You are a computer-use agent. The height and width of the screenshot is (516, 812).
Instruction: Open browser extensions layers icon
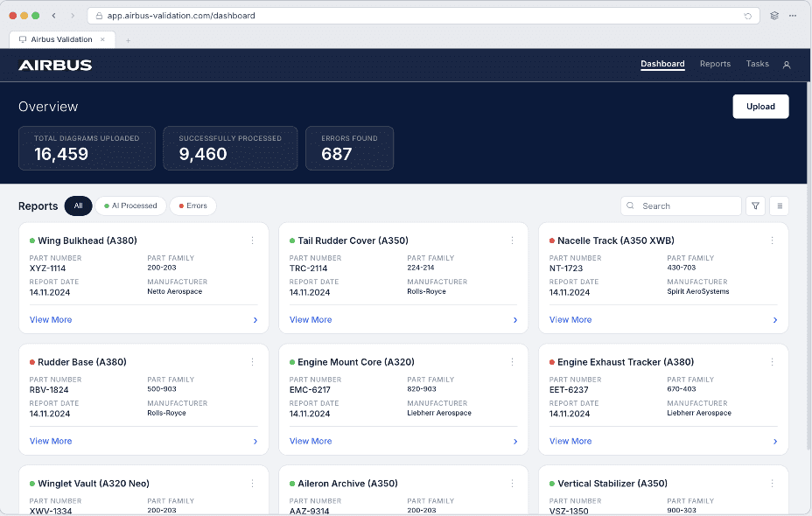774,16
